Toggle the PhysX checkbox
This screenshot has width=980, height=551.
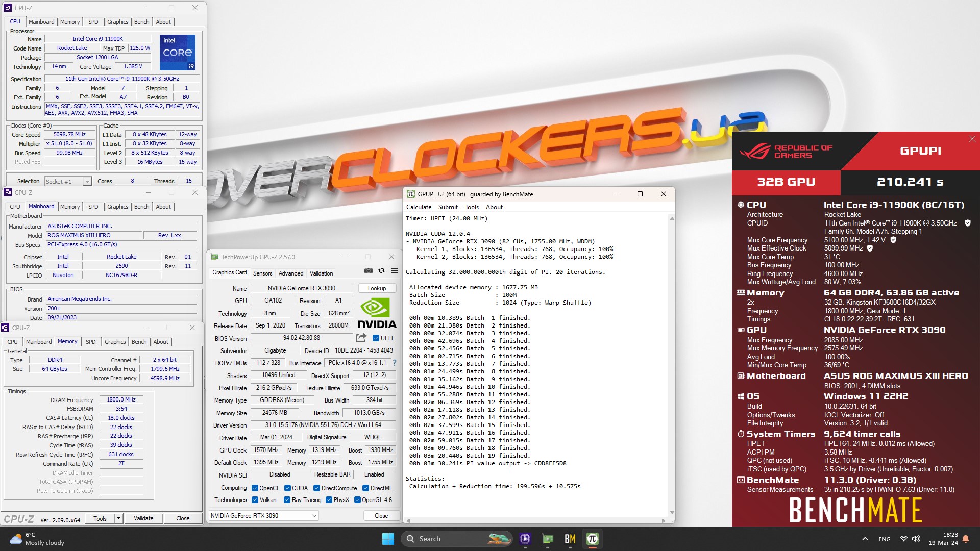329,499
